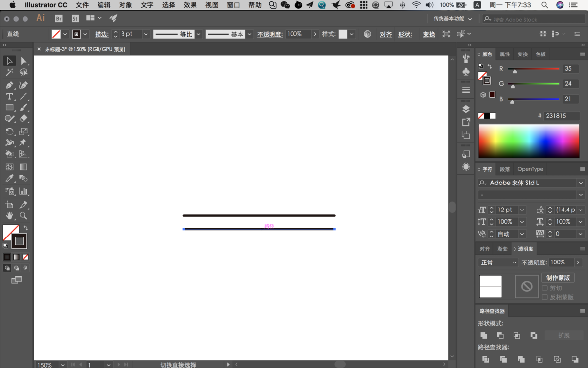The image size is (588, 368).
Task: Open the 正常 blend mode dropdown
Action: [498, 263]
